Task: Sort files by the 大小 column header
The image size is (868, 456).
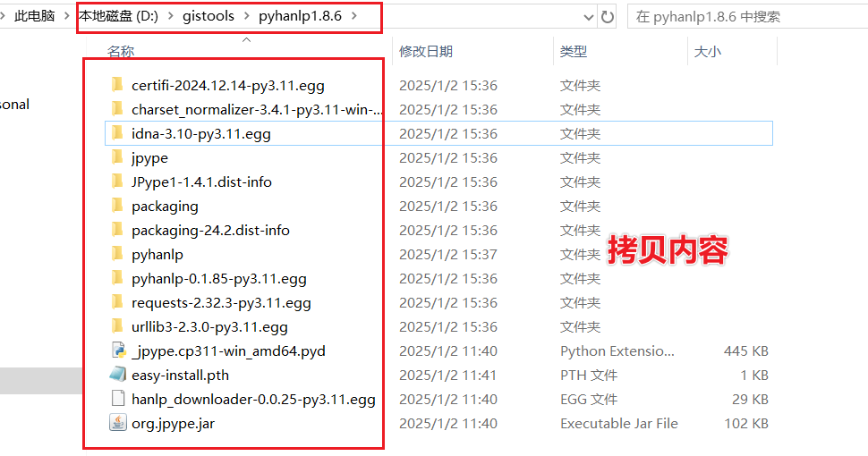Action: coord(708,52)
